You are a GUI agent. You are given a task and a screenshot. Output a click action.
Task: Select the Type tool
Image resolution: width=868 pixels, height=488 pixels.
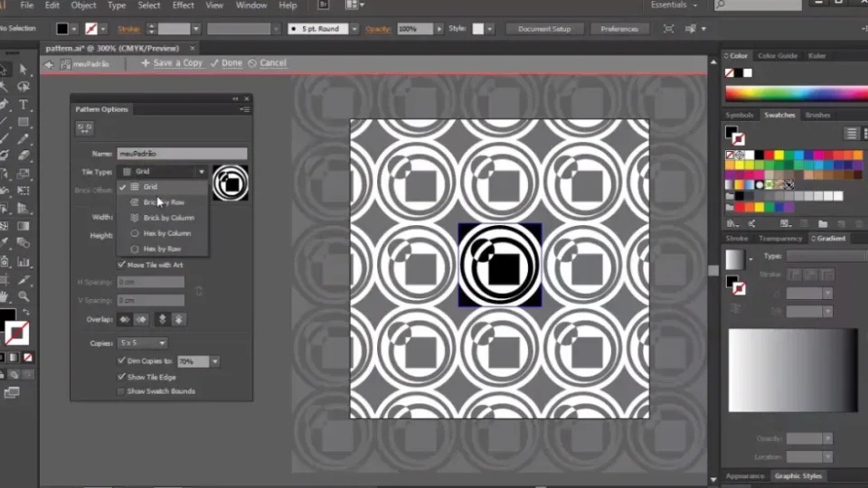[24, 104]
